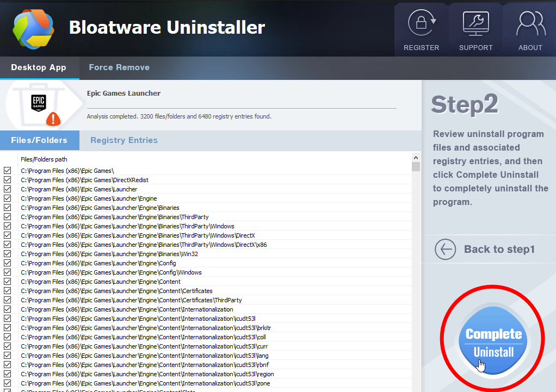Open the About people icon
The image size is (556, 392).
(x=530, y=23)
